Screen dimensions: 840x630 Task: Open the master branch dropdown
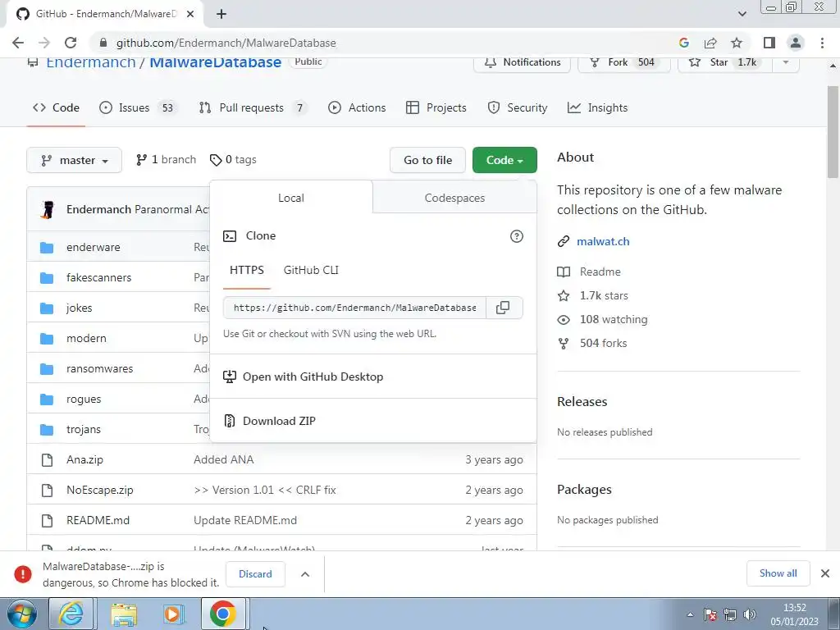pos(75,160)
